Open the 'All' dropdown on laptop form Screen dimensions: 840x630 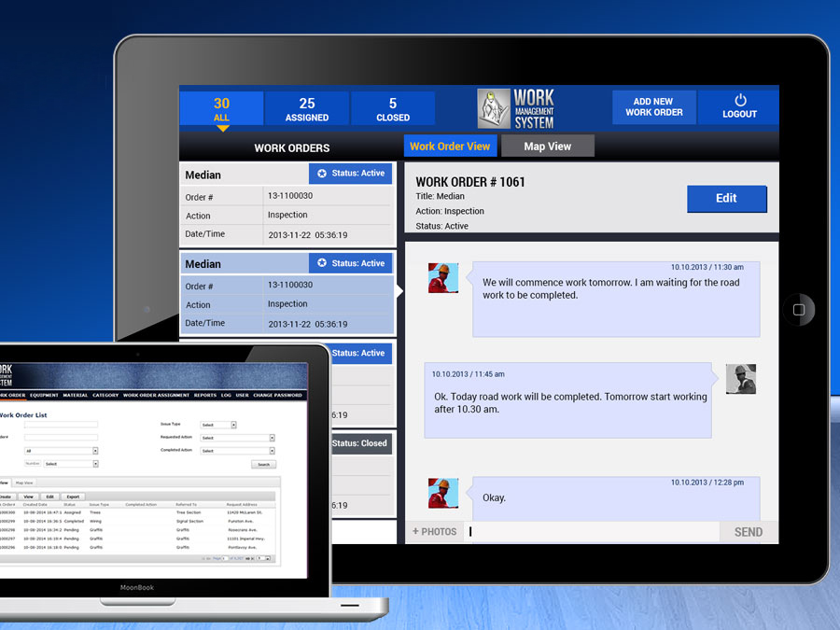pos(62,451)
